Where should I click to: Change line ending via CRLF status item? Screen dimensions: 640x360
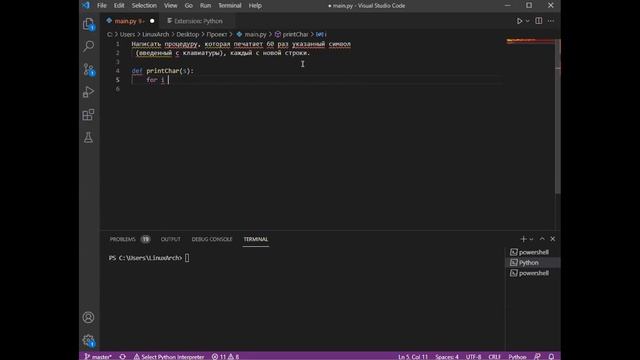pyautogui.click(x=494, y=356)
